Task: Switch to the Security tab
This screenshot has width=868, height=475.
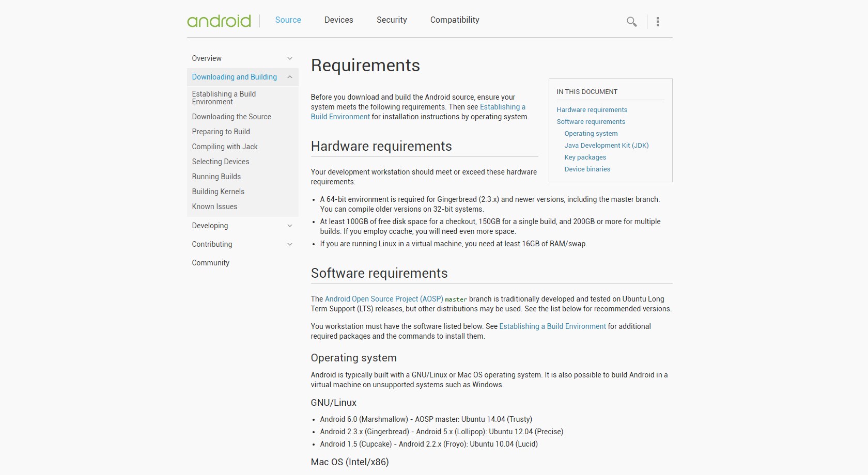Action: pos(392,20)
